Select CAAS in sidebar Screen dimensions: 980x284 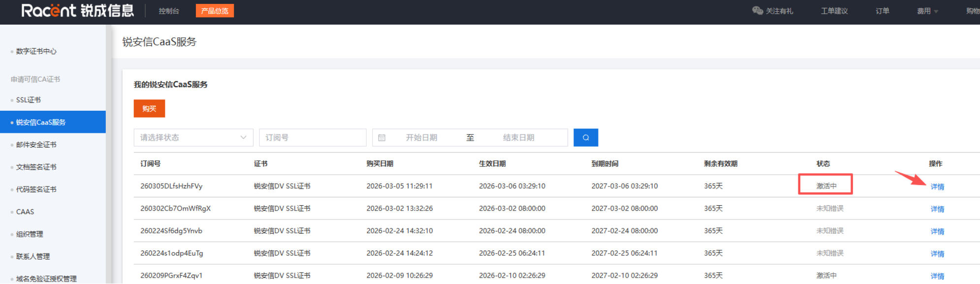[25, 212]
